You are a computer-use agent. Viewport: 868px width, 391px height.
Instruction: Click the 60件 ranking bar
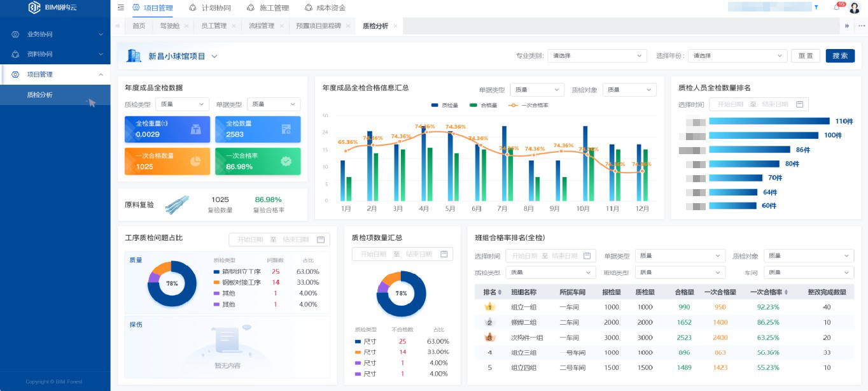[x=732, y=206]
